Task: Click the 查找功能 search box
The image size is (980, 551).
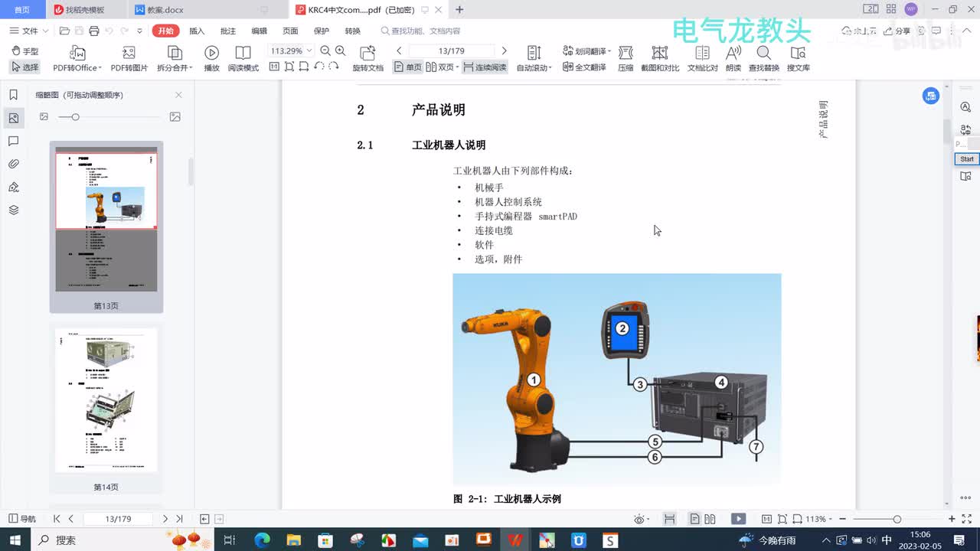Action: [421, 31]
